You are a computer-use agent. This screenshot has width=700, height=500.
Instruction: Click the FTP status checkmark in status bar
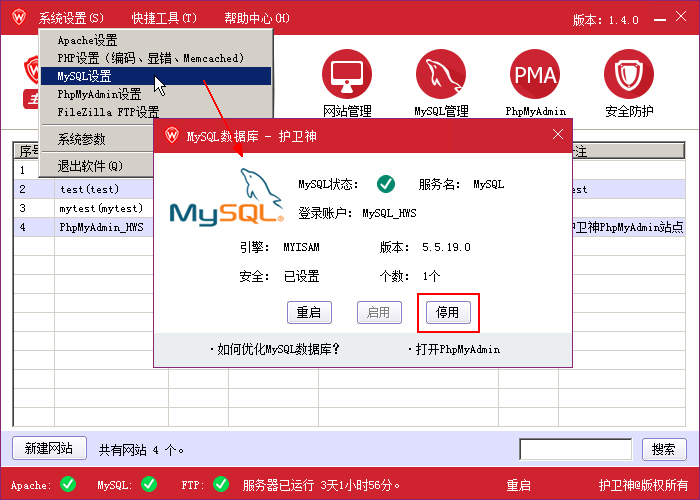[221, 484]
